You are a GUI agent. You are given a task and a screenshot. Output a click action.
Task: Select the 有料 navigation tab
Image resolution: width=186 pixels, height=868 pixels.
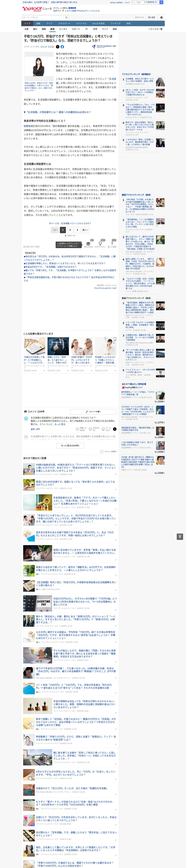coord(128,24)
